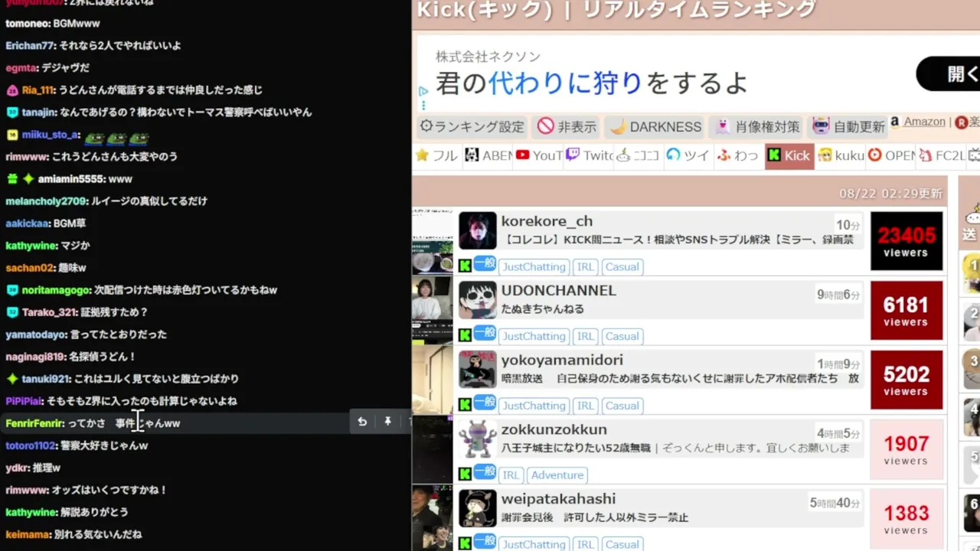Open UDONCHANNEL's avatar image

pyautogui.click(x=478, y=300)
